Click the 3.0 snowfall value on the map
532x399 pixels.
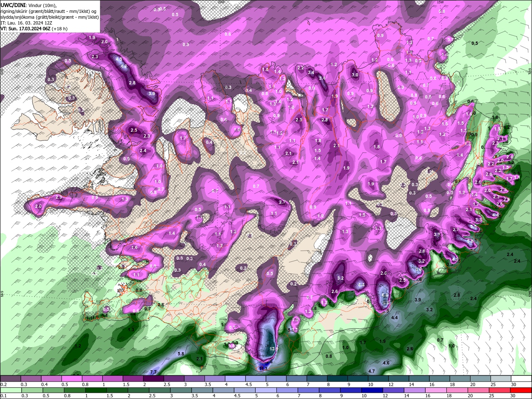[355, 75]
